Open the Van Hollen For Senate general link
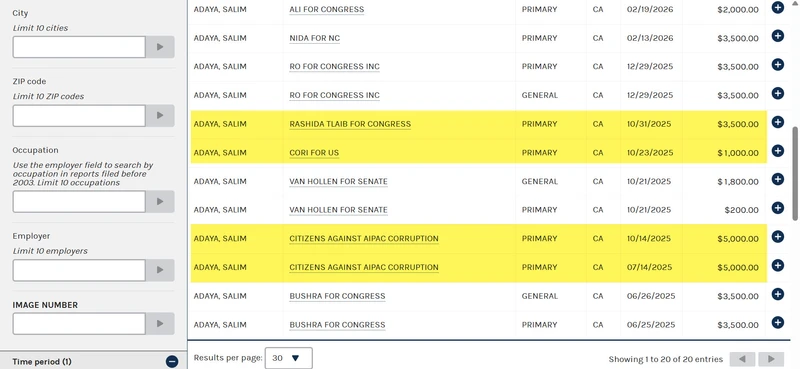Viewport: 800px width, 369px height. point(338,181)
